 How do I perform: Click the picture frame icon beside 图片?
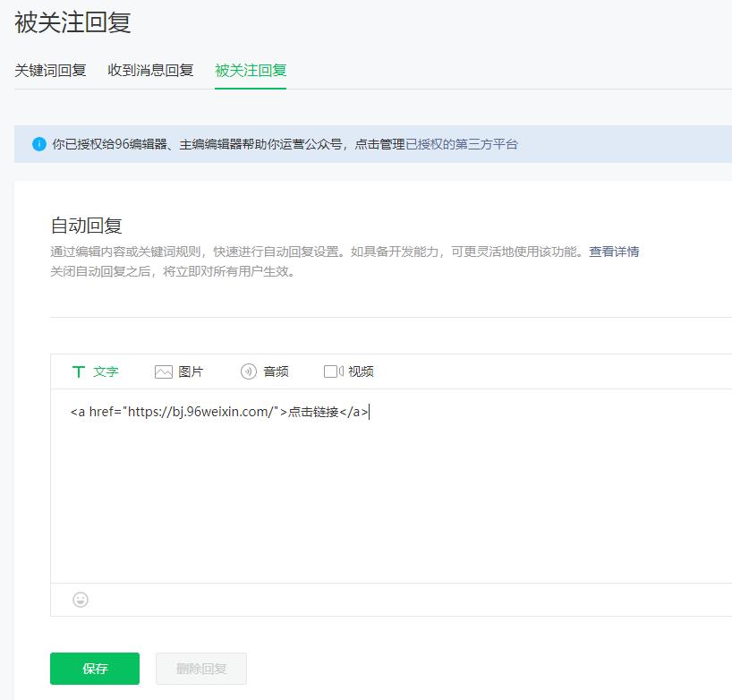pyautogui.click(x=163, y=370)
